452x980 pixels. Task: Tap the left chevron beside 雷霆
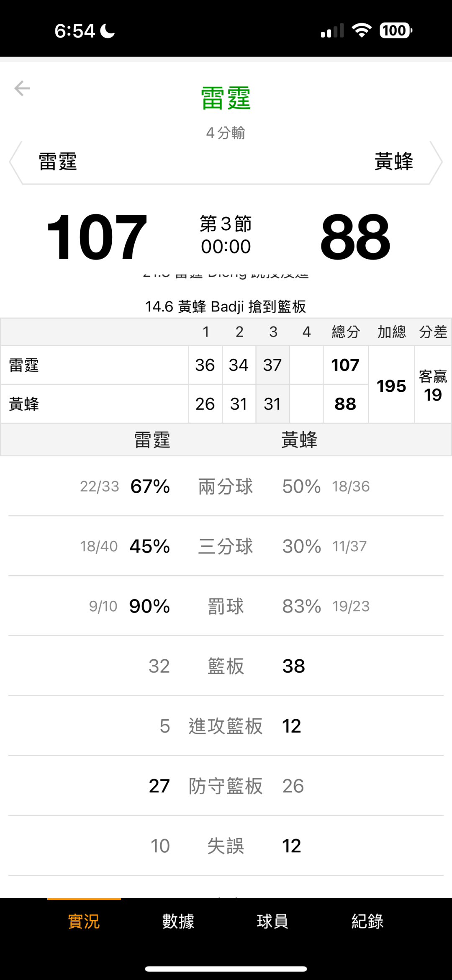pos(16,162)
